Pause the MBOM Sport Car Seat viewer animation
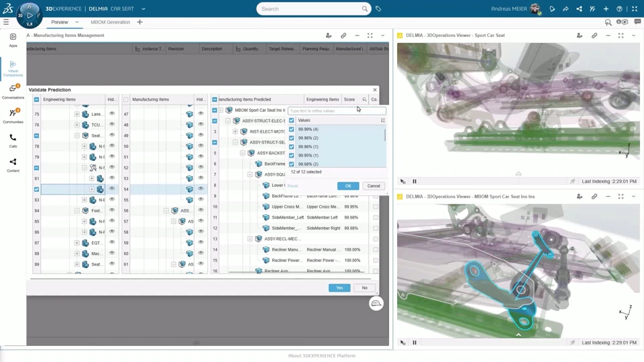Viewport: 644px width, 362px height. [x=415, y=343]
